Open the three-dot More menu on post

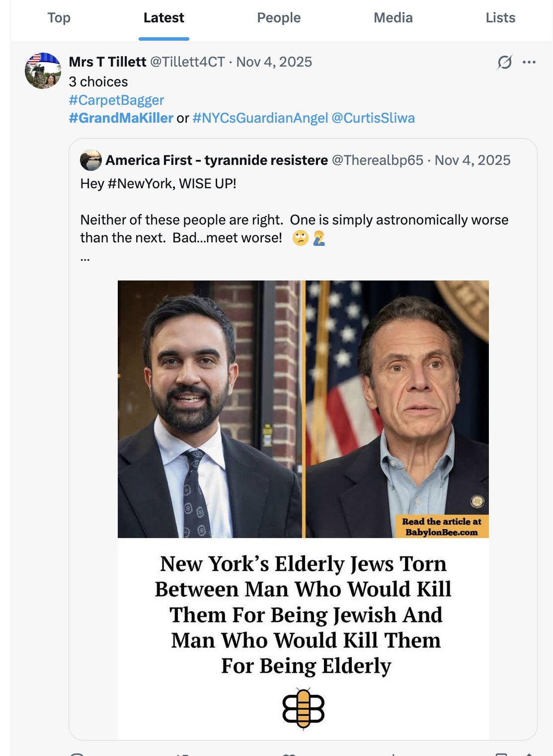point(529,62)
